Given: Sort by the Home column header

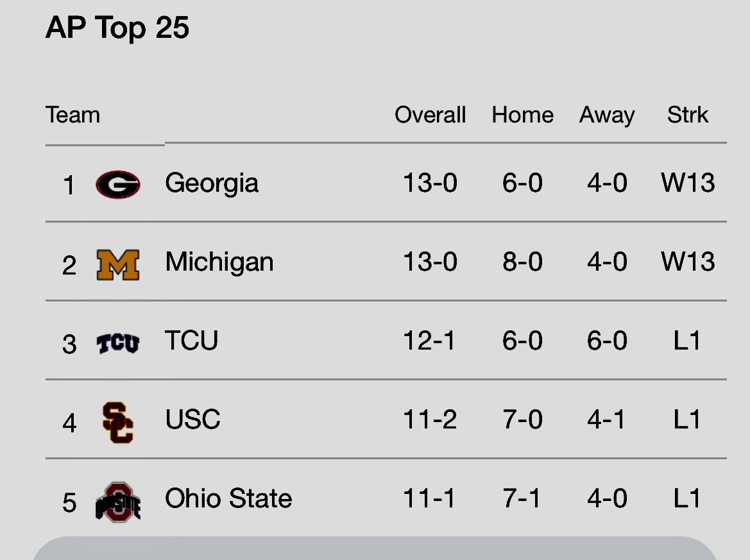Looking at the screenshot, I should coord(522,115).
